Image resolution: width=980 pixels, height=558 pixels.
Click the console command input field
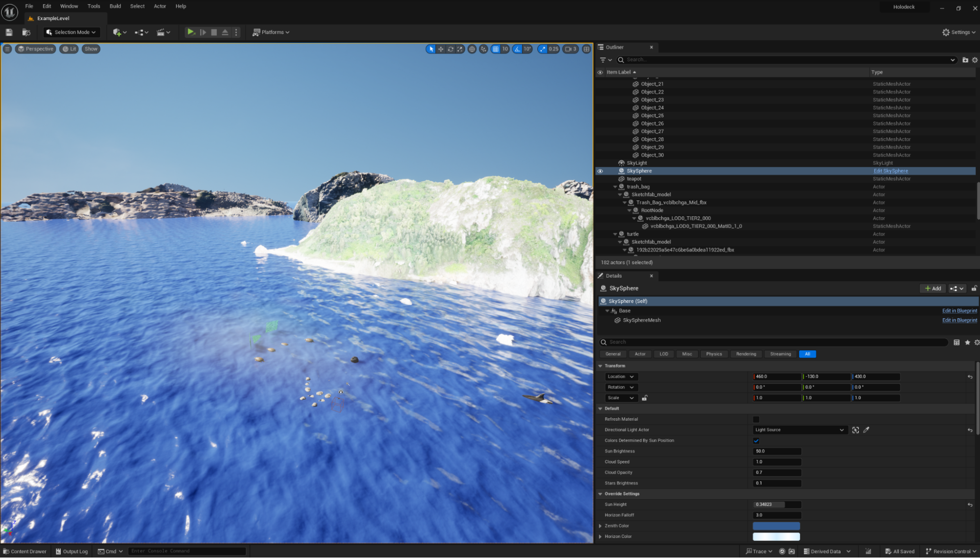pos(187,551)
